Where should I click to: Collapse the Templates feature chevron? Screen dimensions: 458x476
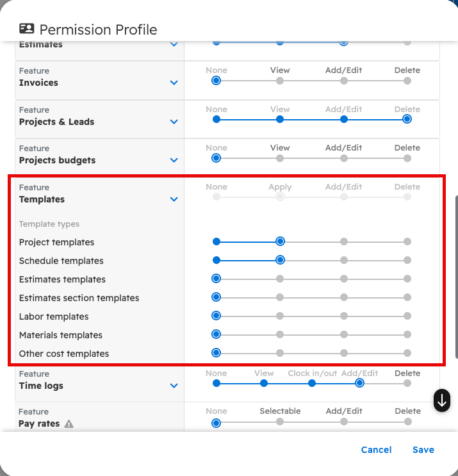(174, 199)
